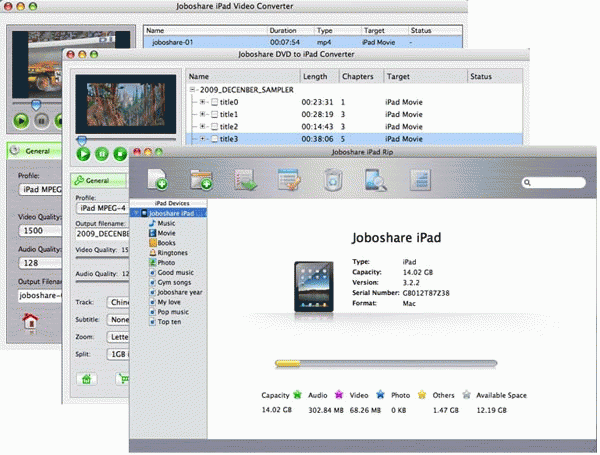Pause preview in DVD to iPad Converter
Viewport: 600px width, 455px height.
tap(102, 154)
